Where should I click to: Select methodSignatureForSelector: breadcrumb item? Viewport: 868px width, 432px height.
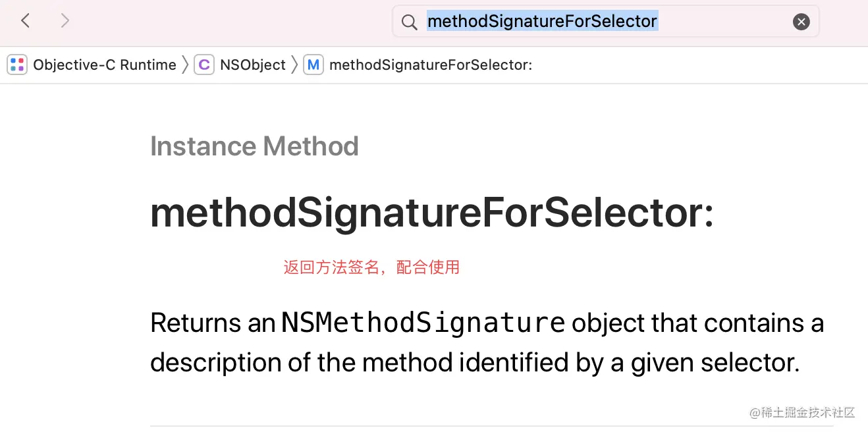coord(431,65)
